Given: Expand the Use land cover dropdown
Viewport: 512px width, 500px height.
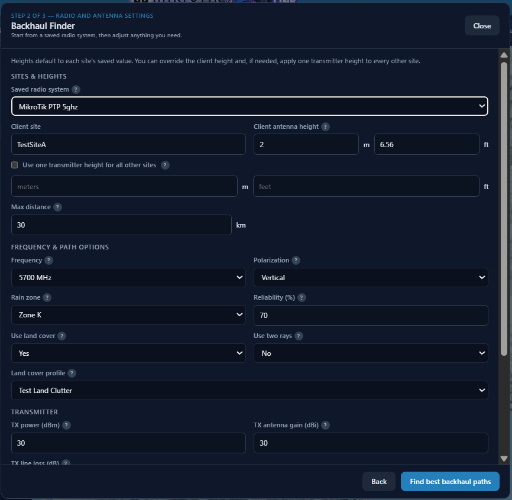Looking at the screenshot, I should [128, 353].
